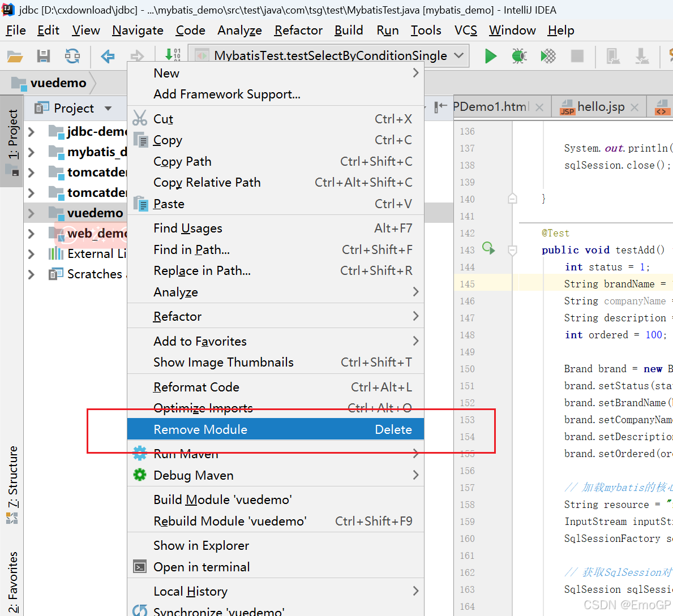This screenshot has height=616, width=673.
Task: Click the Forward navigation arrow
Action: [137, 56]
